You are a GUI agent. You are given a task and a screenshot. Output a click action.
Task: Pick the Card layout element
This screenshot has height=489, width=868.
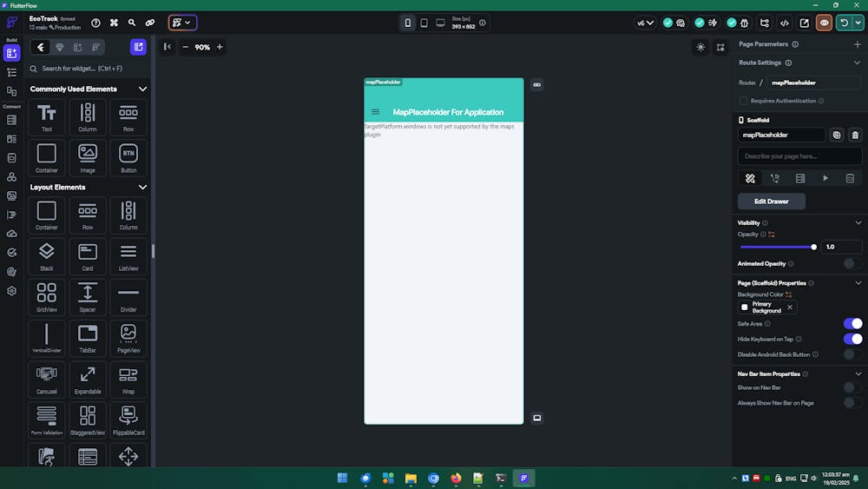88,256
